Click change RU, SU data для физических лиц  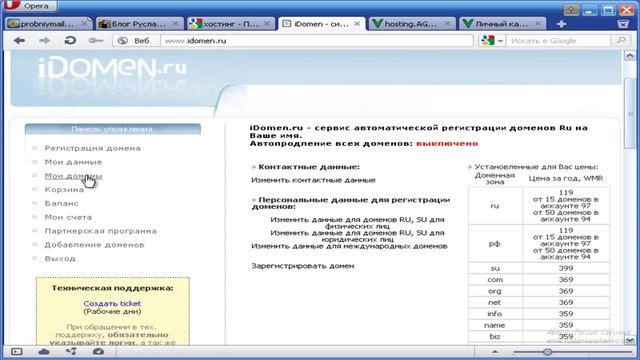tap(357, 222)
